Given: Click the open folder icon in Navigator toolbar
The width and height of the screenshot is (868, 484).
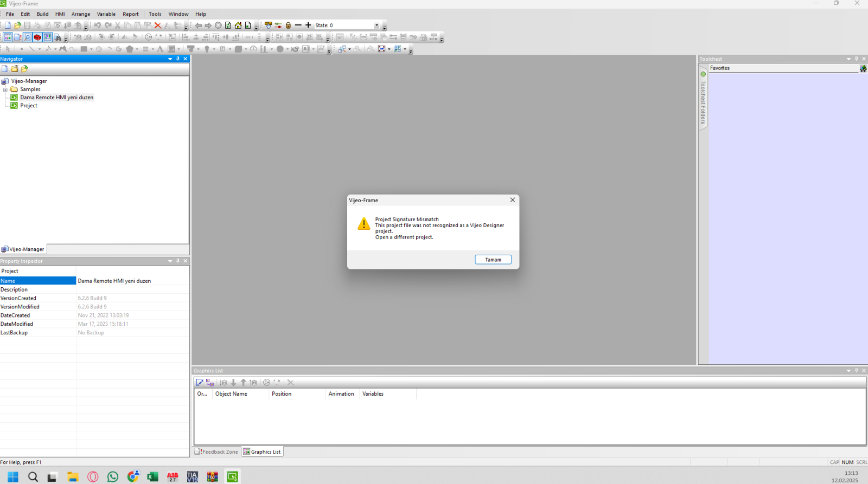Looking at the screenshot, I should [x=24, y=69].
